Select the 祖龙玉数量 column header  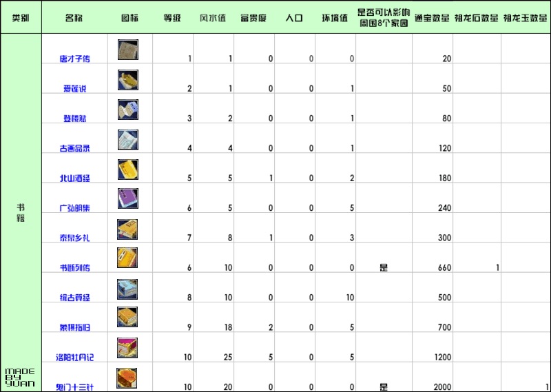tap(525, 18)
